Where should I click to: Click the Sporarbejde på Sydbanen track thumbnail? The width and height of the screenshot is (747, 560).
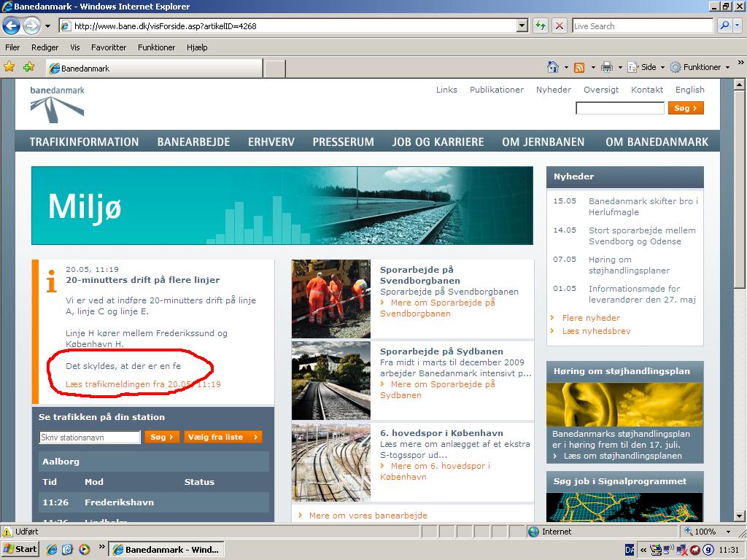coord(331,381)
